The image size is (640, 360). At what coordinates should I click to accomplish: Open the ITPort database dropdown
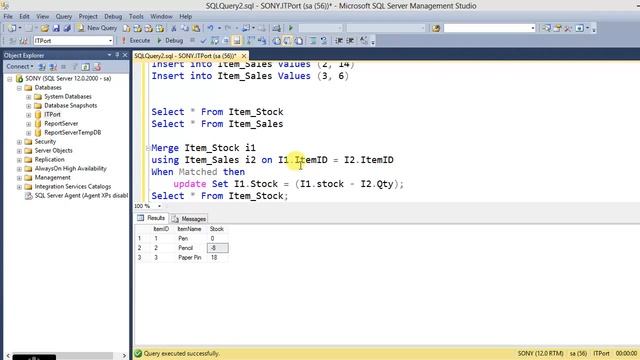[110, 41]
